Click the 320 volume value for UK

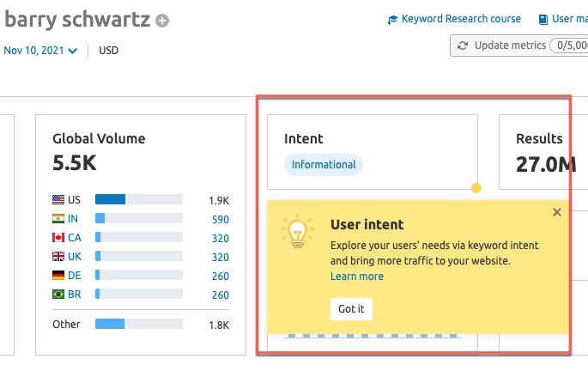[221, 258]
